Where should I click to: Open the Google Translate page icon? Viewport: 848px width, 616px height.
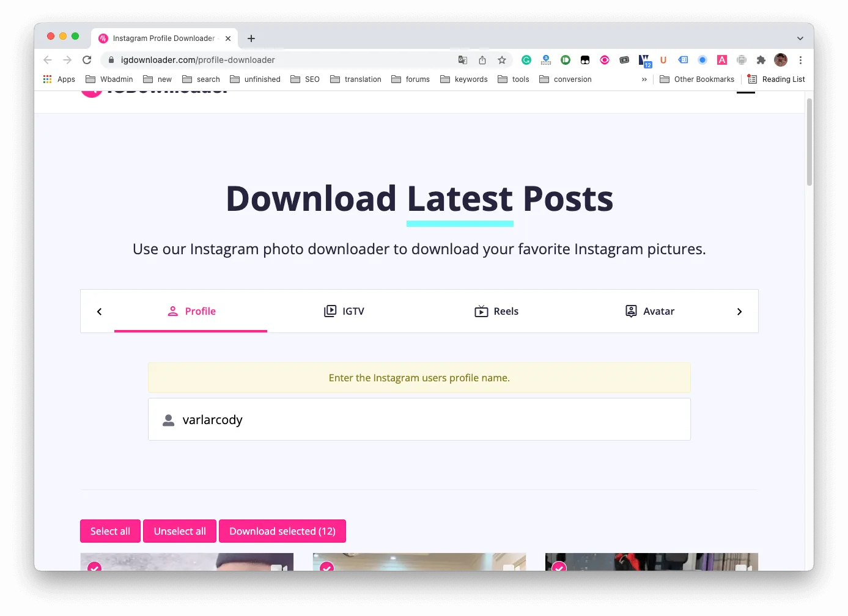pyautogui.click(x=463, y=60)
